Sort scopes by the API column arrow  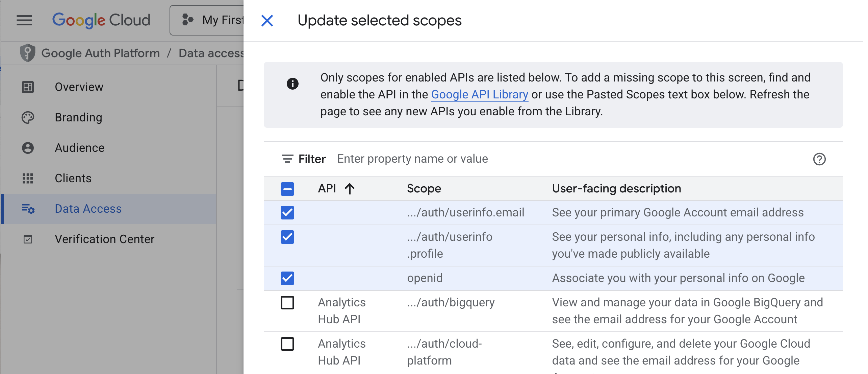tap(350, 189)
